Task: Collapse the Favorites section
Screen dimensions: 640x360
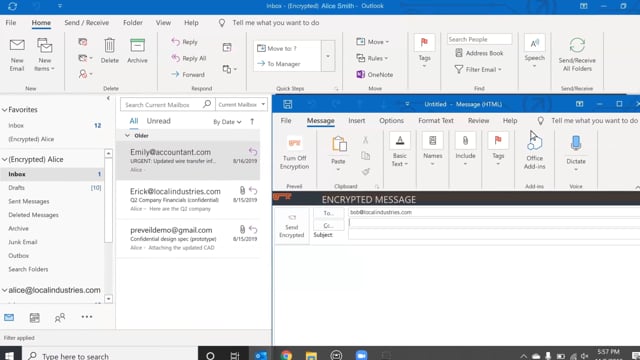Action: click(4, 110)
